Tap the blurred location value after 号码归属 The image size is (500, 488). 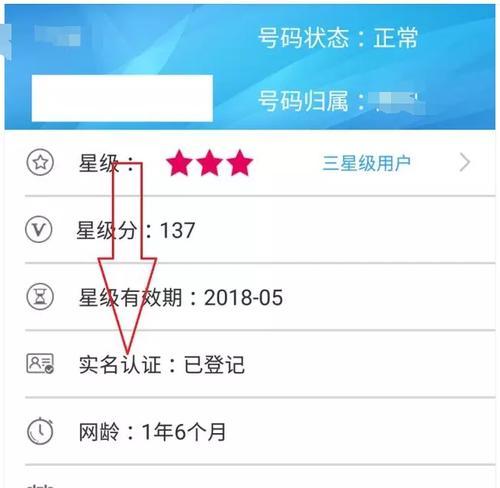tap(396, 102)
